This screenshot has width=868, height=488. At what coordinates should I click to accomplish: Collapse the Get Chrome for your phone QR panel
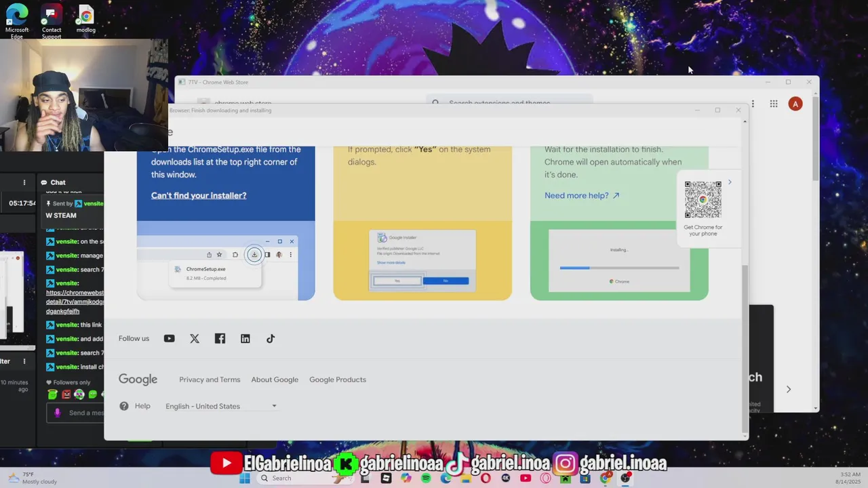[x=730, y=182]
